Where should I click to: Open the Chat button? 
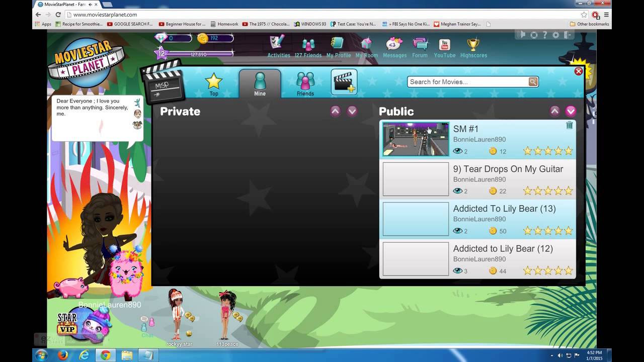coord(147,327)
